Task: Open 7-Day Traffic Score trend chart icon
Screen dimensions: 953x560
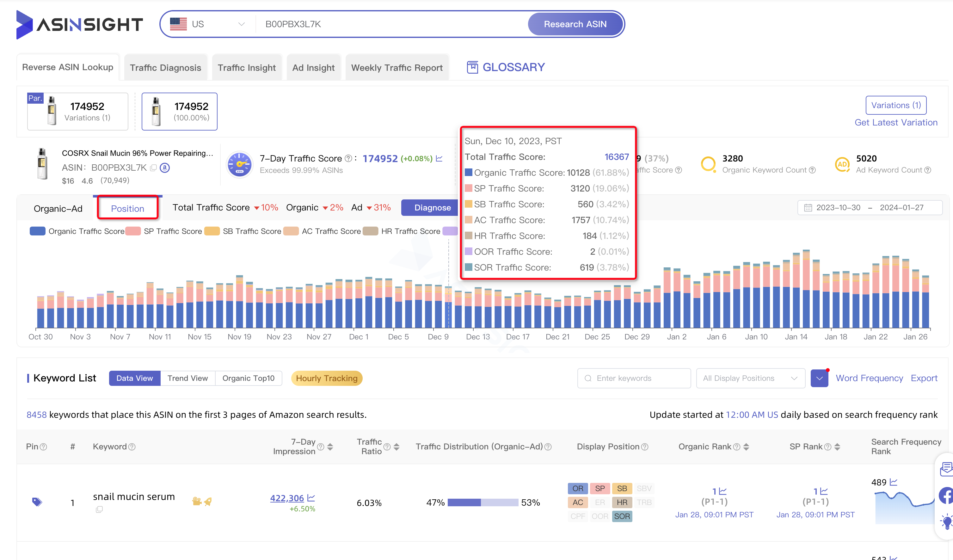Action: click(x=439, y=159)
